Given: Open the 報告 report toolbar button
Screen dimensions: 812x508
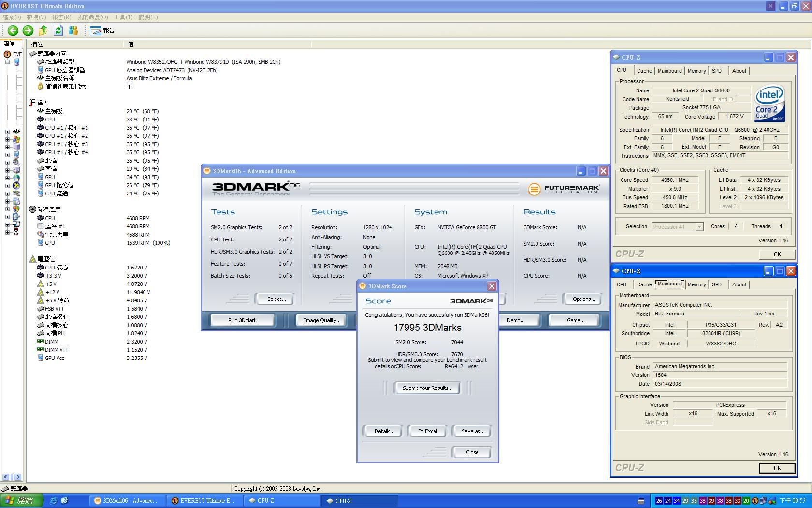Looking at the screenshot, I should 102,30.
